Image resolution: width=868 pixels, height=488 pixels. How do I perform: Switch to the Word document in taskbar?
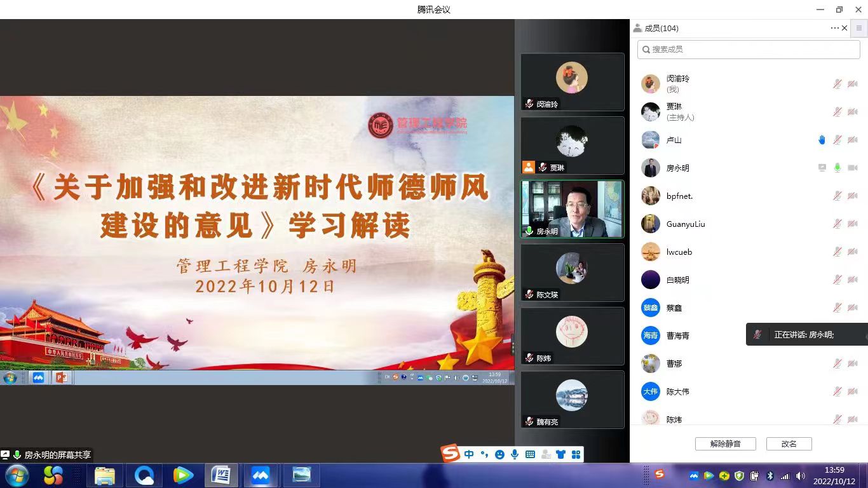point(221,475)
